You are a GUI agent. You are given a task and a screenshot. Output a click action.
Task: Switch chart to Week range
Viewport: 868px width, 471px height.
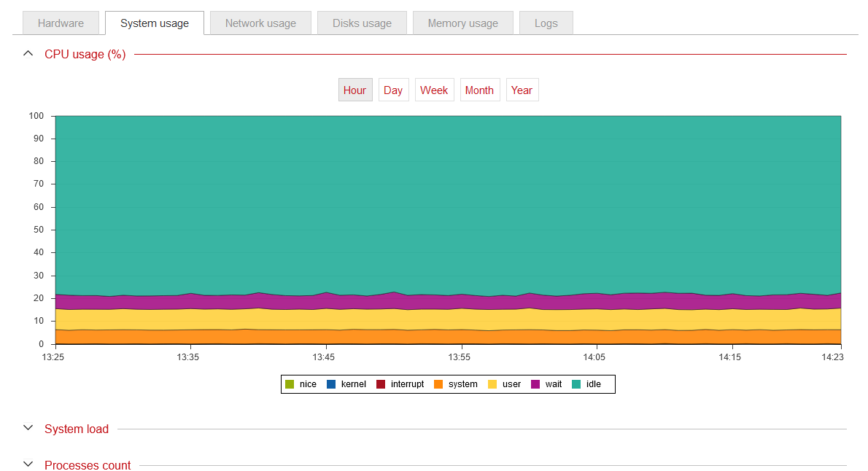tap(434, 90)
